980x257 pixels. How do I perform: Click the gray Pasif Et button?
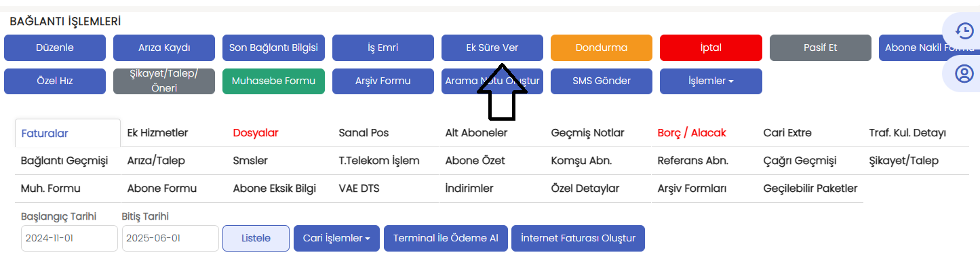pyautogui.click(x=821, y=48)
